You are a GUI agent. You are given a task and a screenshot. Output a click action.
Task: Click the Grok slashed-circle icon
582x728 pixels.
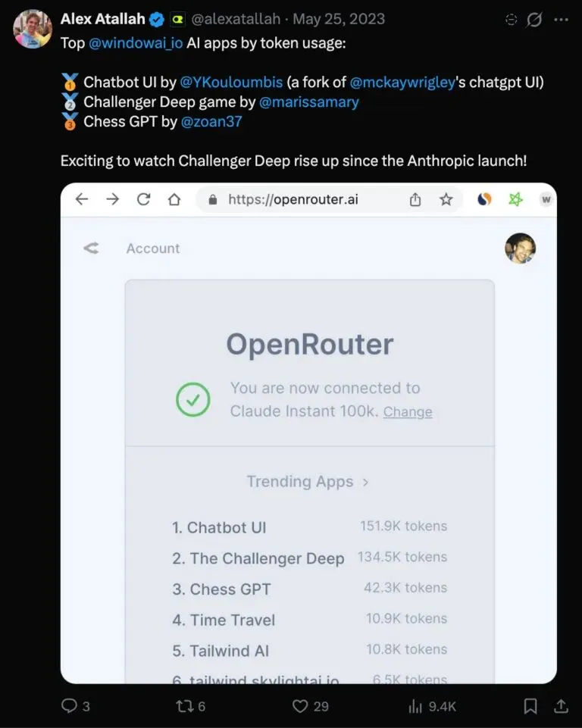[x=534, y=20]
